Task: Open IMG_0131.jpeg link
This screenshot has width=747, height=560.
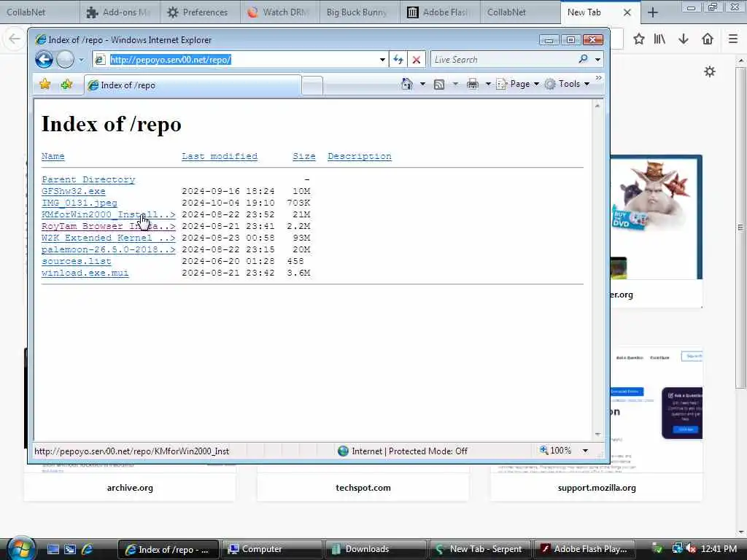Action: [x=79, y=203]
